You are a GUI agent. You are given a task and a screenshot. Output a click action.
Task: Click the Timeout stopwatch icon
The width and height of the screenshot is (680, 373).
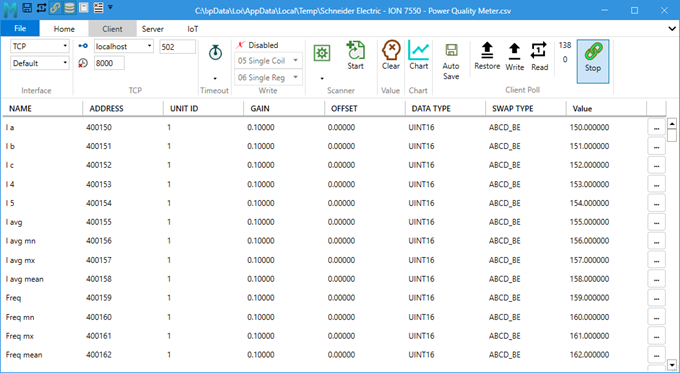[x=215, y=53]
